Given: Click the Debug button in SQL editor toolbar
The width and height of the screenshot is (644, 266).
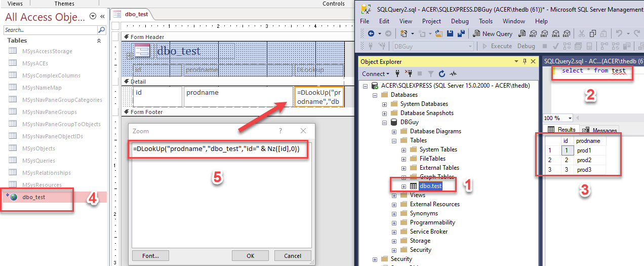Looking at the screenshot, I should (526, 46).
